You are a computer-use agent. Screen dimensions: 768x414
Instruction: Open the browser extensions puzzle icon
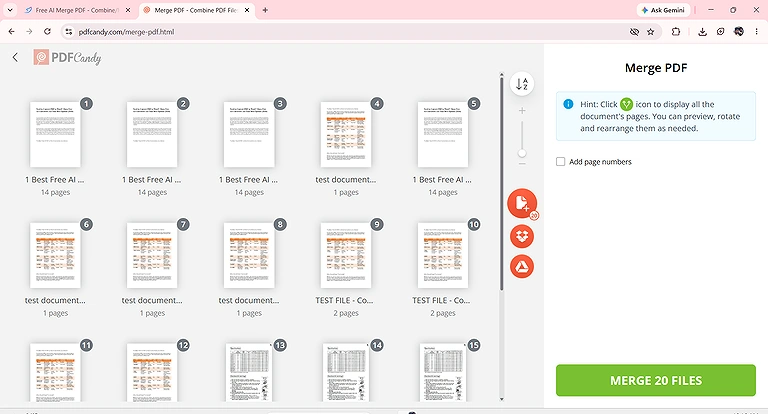click(x=676, y=32)
